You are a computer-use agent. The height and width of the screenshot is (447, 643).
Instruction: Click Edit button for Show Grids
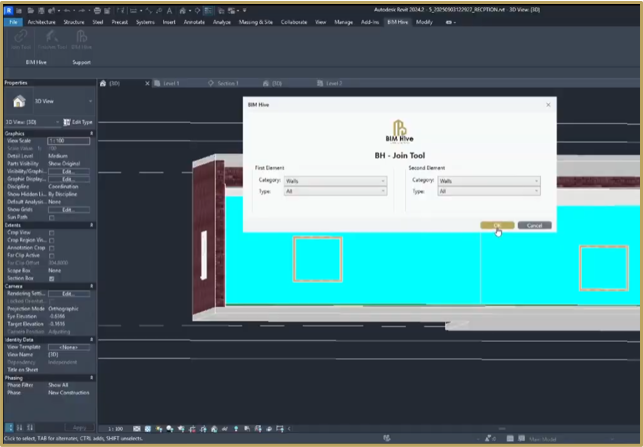pos(68,210)
